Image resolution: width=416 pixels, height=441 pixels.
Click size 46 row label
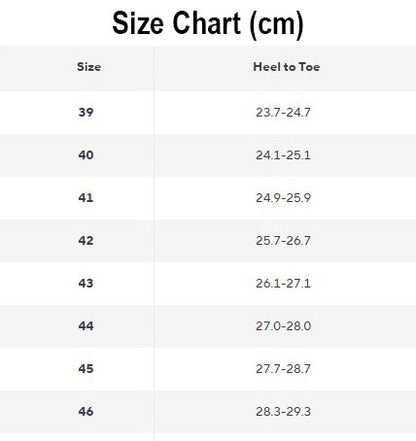pyautogui.click(x=86, y=411)
